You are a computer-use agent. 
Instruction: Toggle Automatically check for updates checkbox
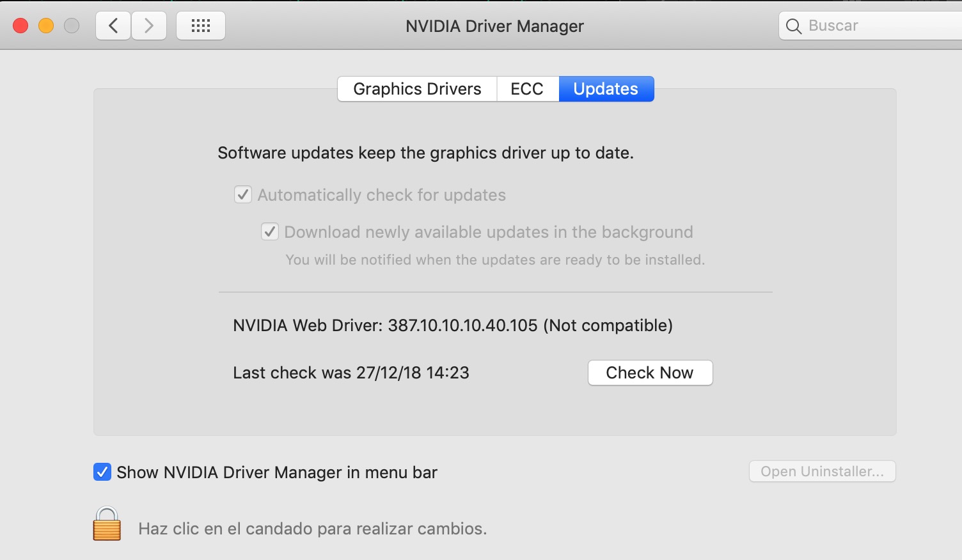pyautogui.click(x=243, y=194)
